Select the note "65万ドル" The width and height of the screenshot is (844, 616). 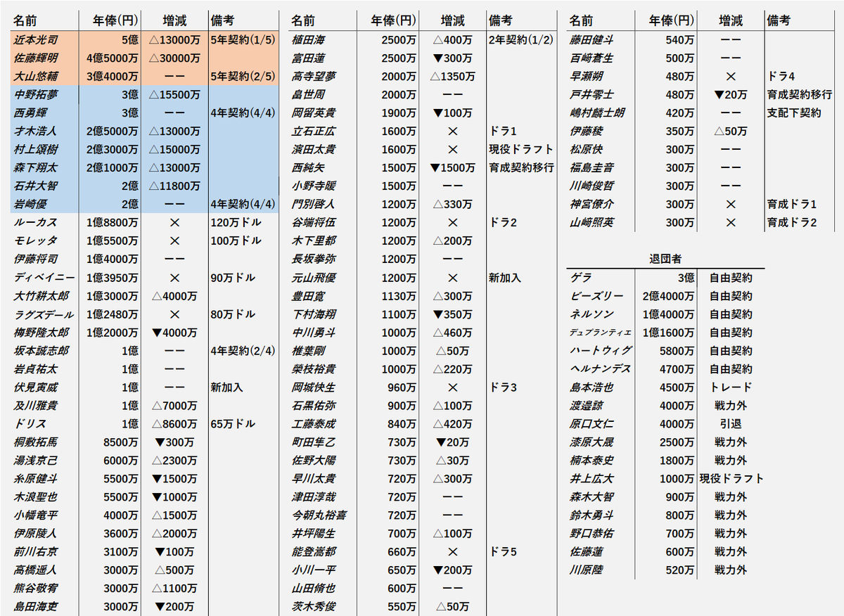coord(233,424)
